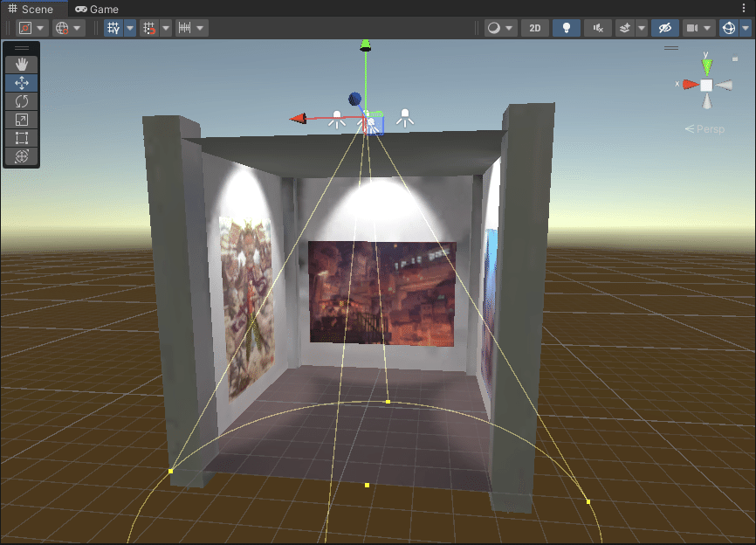
Task: Click the spotlight range handle at cone center
Action: click(367, 486)
